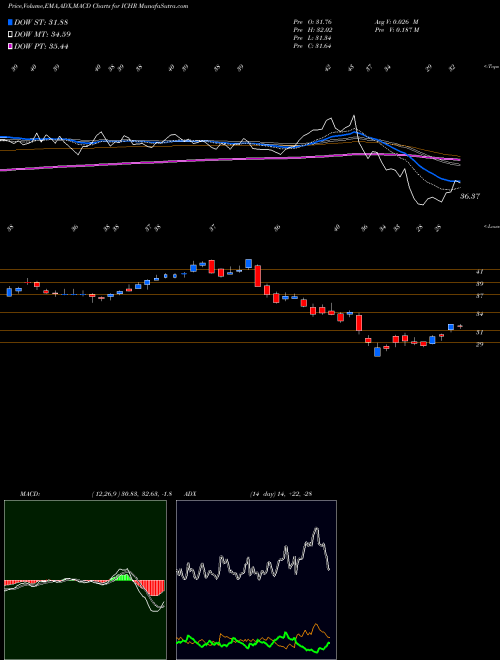Click the lowest blue candle below 29
Screen dimensions: 500x660
pyautogui.click(x=378, y=351)
